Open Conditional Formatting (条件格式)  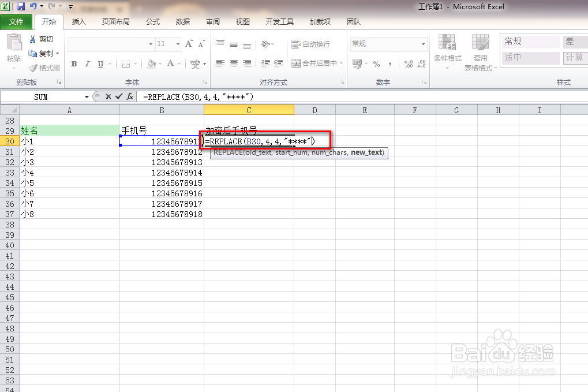pyautogui.click(x=447, y=51)
